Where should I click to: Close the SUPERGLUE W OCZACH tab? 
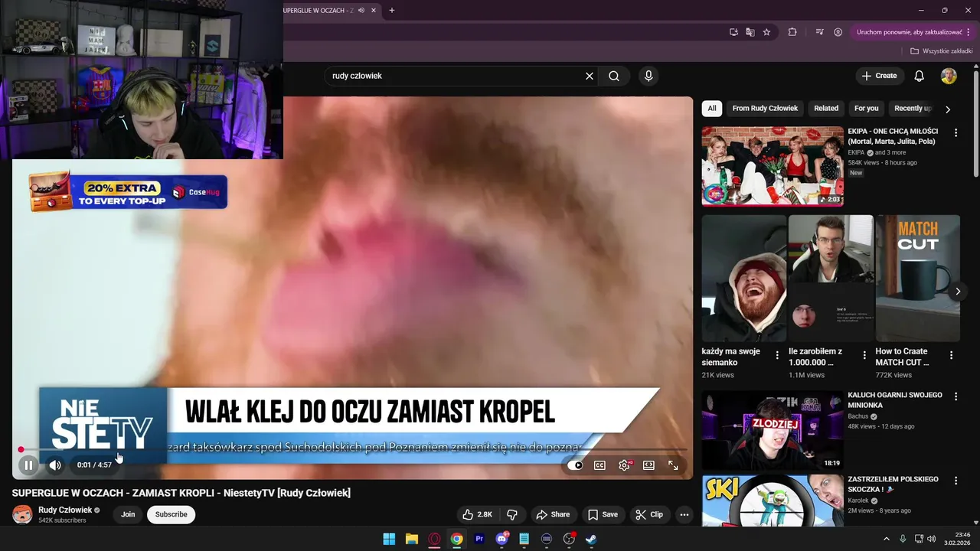373,11
